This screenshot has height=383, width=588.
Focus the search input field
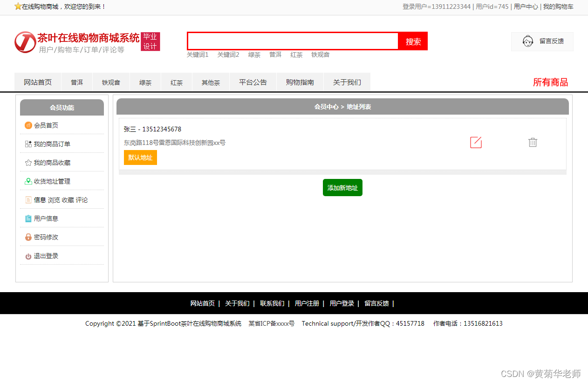[293, 41]
